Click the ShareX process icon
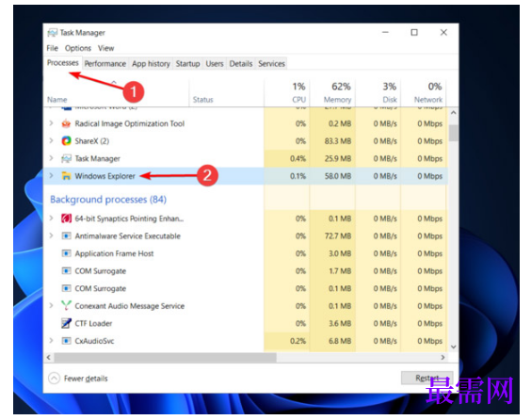 point(66,141)
